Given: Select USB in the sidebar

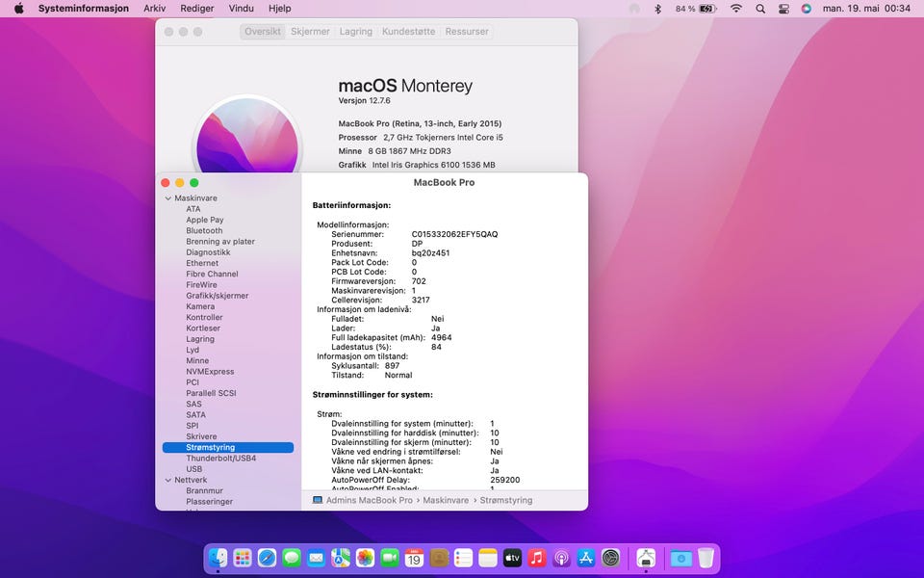Looking at the screenshot, I should click(x=193, y=469).
